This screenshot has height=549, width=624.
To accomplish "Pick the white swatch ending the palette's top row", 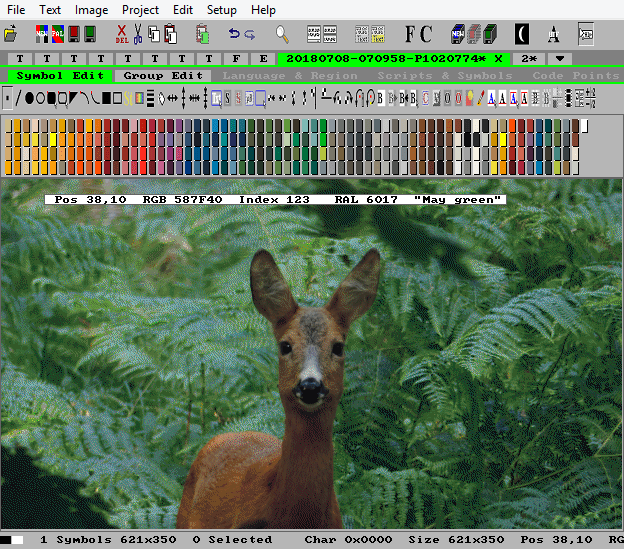I will pos(585,126).
